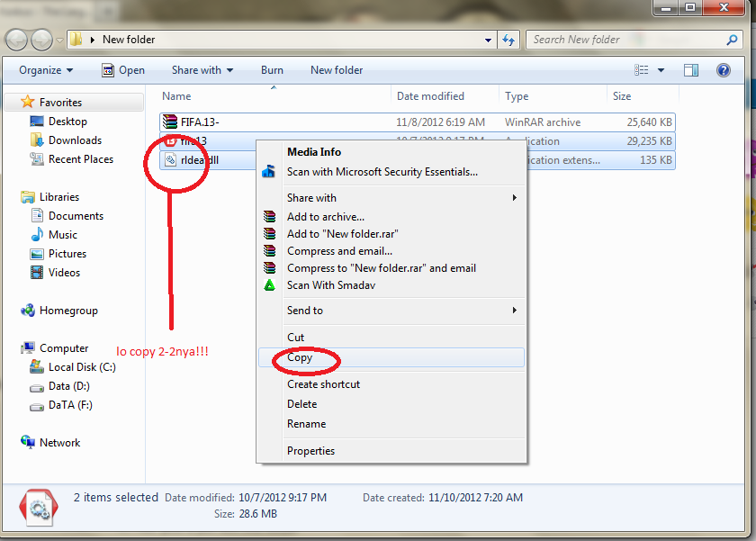Choose Properties from the context menu

[391, 451]
